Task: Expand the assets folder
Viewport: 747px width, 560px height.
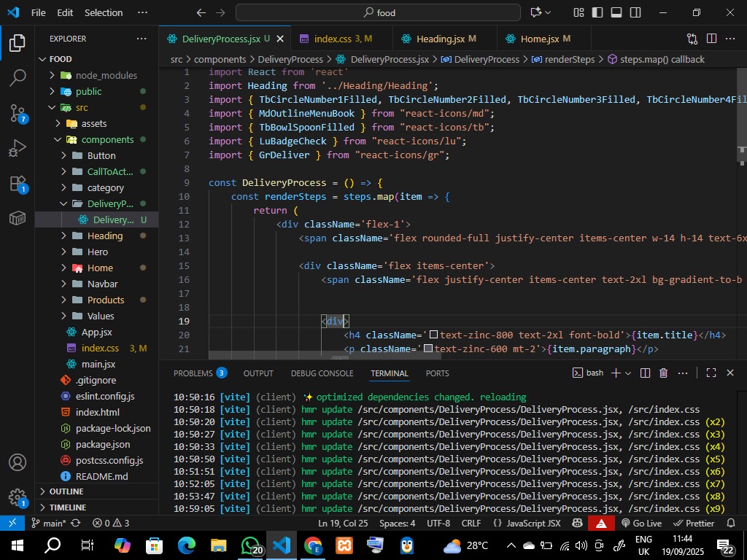Action: point(97,123)
